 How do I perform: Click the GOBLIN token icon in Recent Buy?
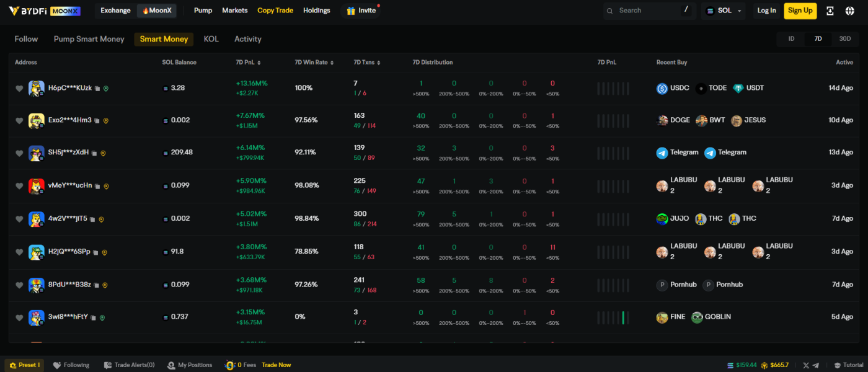(697, 317)
